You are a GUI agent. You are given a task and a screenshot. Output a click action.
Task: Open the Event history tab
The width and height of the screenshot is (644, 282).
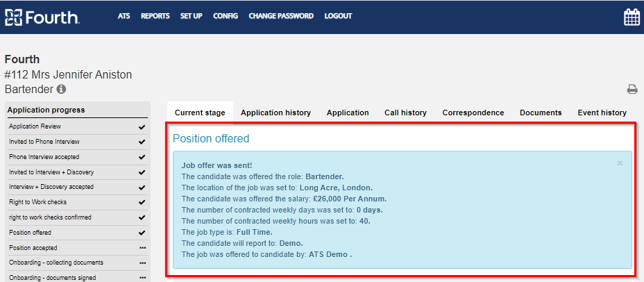(602, 113)
